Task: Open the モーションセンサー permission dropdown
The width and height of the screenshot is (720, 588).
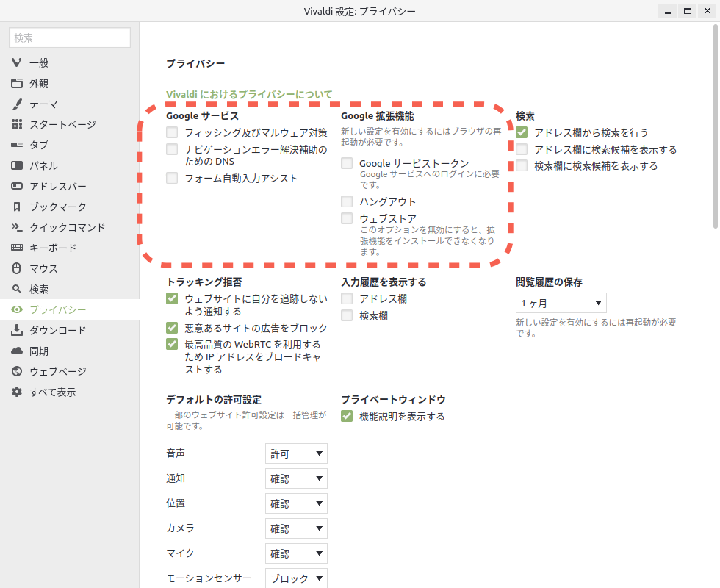Action: click(296, 578)
